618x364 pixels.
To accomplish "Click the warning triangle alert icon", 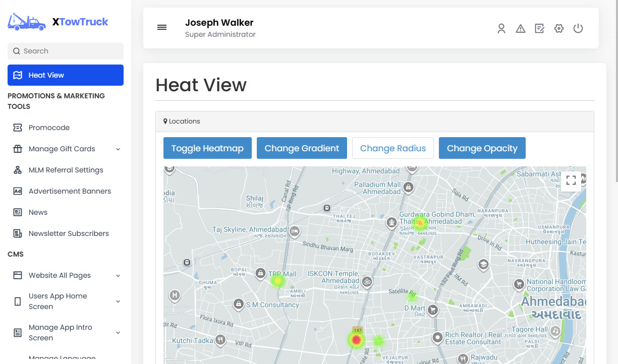I will 521,29.
